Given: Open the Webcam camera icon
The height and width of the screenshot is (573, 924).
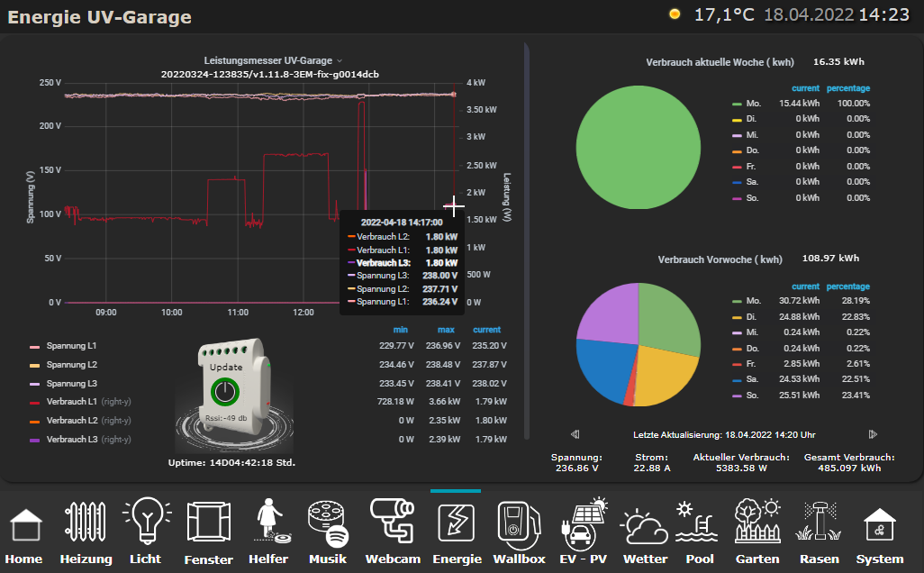Looking at the screenshot, I should [x=393, y=523].
